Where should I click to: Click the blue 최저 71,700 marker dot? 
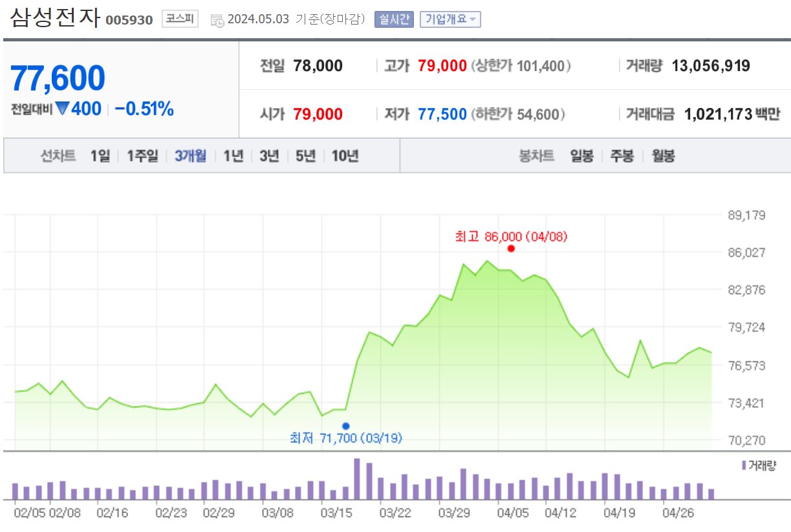[345, 426]
